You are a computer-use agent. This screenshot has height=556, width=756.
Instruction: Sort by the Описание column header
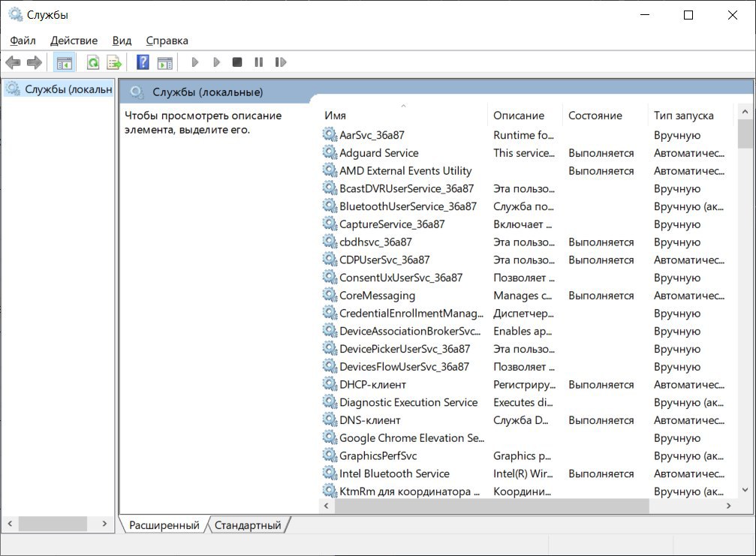click(x=525, y=115)
